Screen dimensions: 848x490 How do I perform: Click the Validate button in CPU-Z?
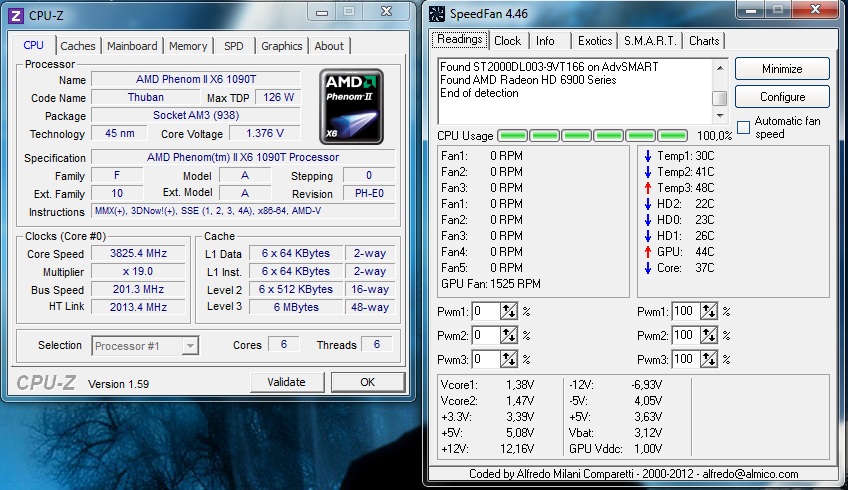coord(287,382)
